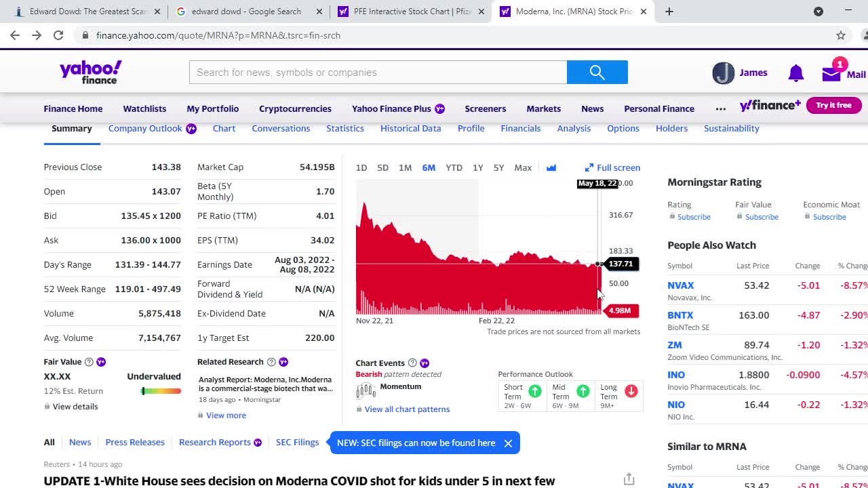
Task: Click the Short Term up arrow indicator
Action: 535,391
